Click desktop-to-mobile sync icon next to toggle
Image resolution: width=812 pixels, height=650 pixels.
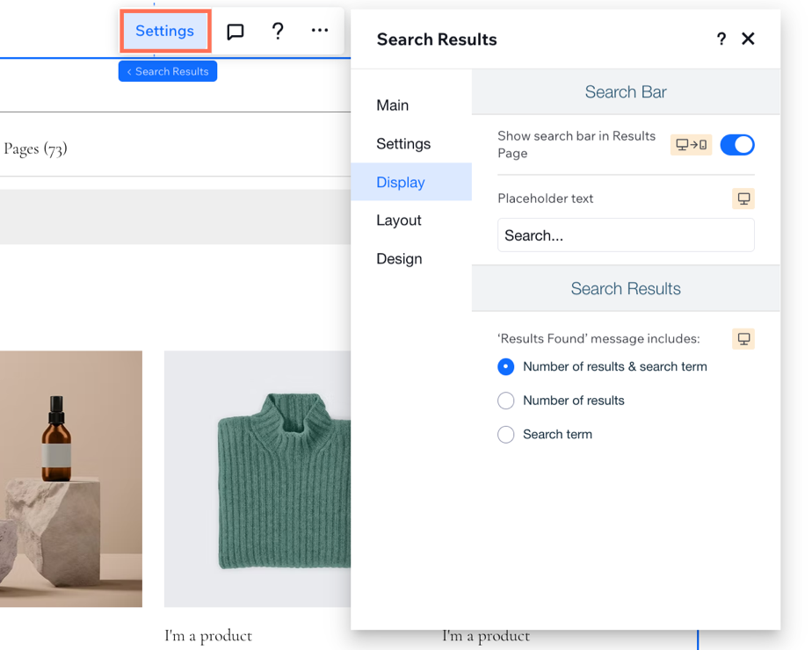(x=691, y=145)
